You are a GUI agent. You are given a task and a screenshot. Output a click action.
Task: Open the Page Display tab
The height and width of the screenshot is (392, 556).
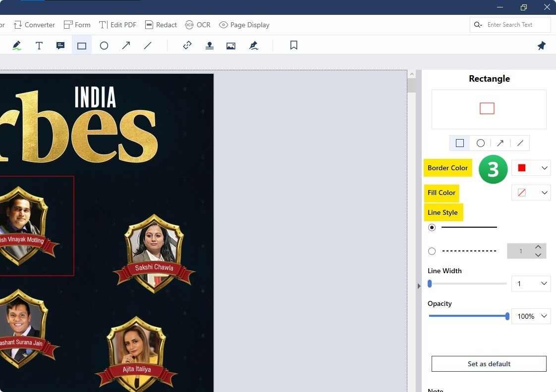244,25
